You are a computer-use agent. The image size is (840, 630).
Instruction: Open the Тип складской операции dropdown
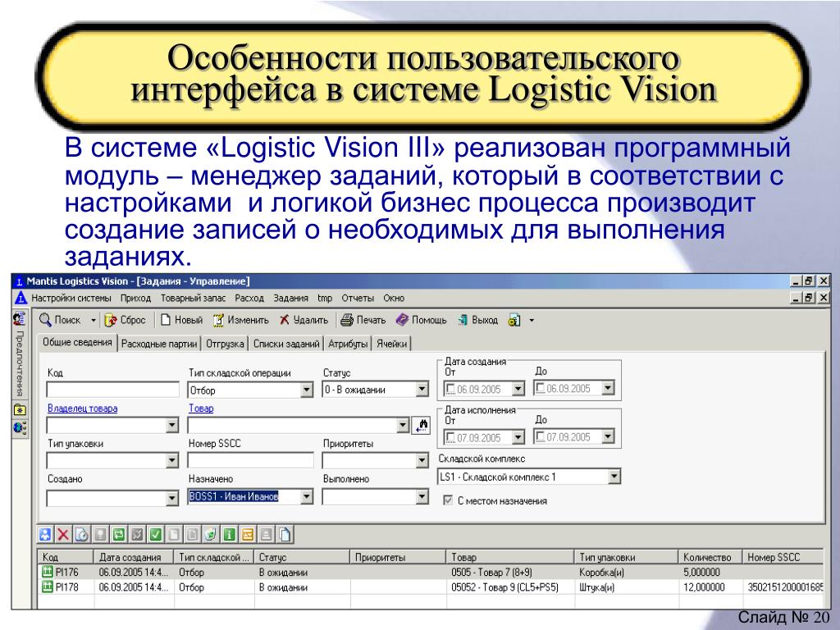[x=307, y=390]
